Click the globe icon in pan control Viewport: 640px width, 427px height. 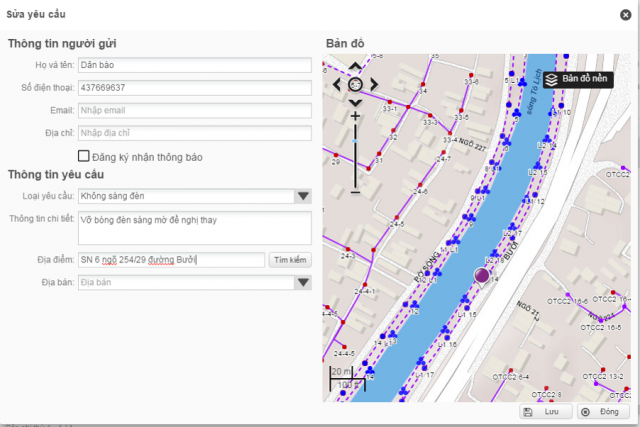point(355,85)
